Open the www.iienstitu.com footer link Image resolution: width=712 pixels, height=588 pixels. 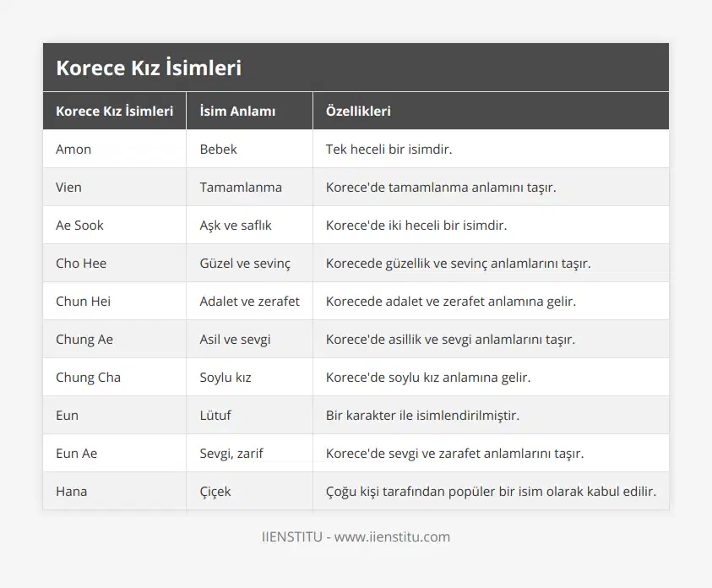[392, 536]
